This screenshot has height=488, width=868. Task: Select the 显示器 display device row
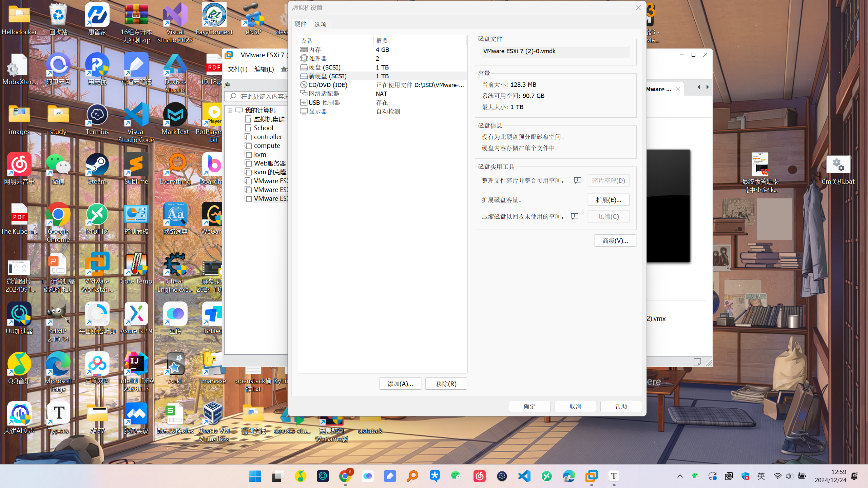click(x=382, y=111)
